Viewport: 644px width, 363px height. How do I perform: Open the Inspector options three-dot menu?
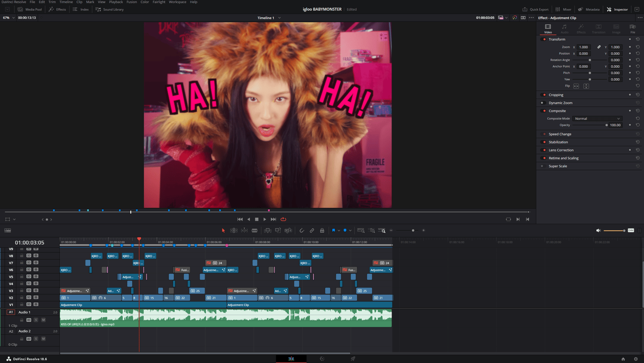(x=640, y=18)
